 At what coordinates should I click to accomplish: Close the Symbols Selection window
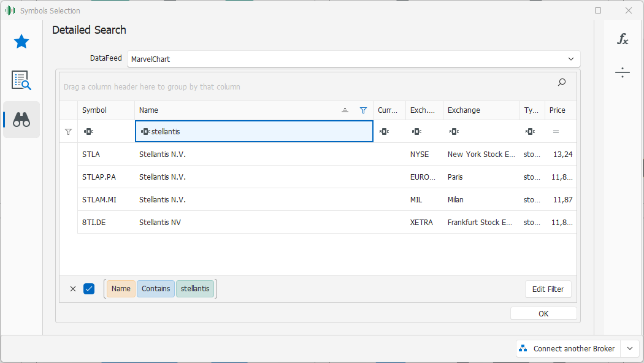[x=629, y=10]
